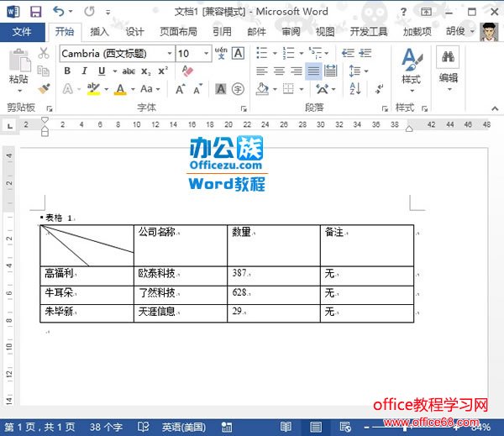504x436 pixels.
Task: Switch to Read Mode view in status bar
Action: (286, 427)
